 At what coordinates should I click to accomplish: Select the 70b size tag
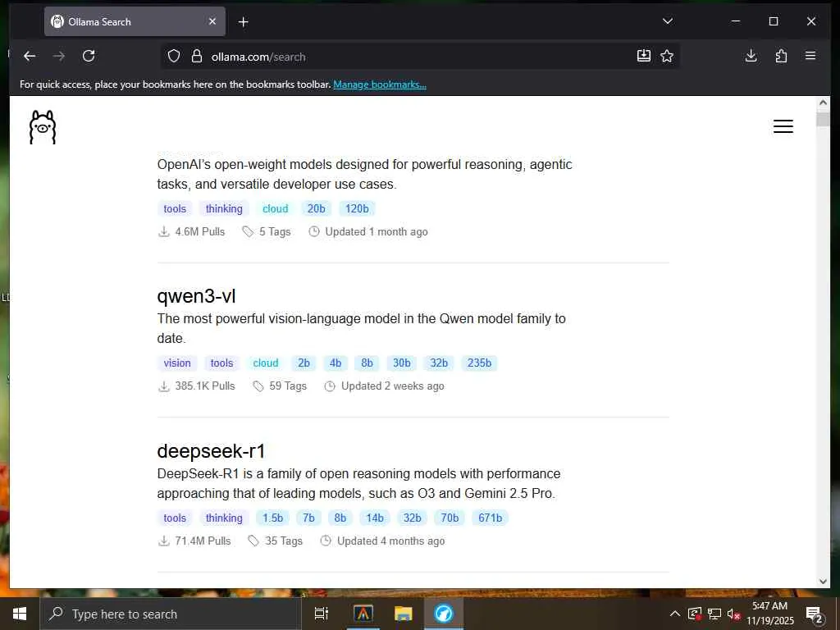point(450,518)
